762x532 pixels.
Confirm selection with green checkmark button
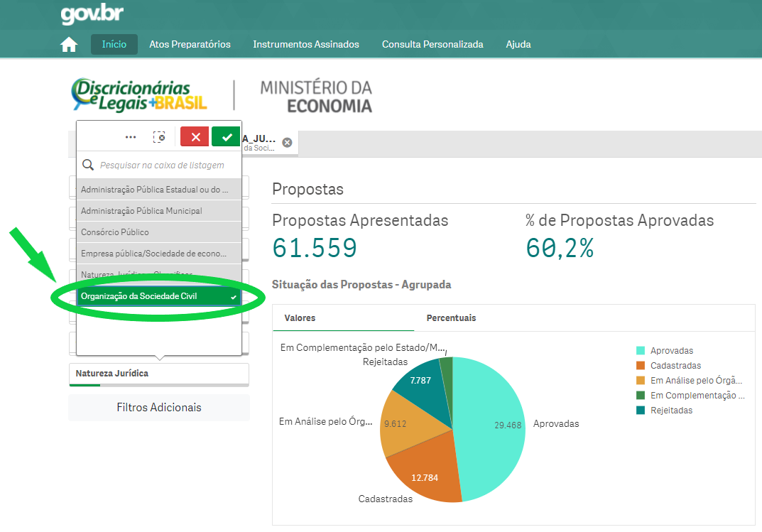point(227,137)
